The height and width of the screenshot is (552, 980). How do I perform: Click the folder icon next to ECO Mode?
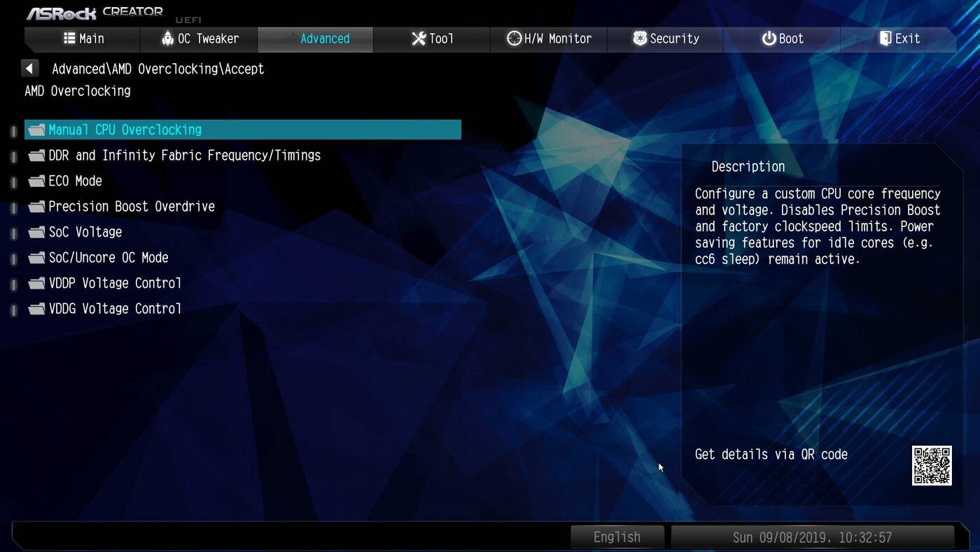tap(36, 181)
